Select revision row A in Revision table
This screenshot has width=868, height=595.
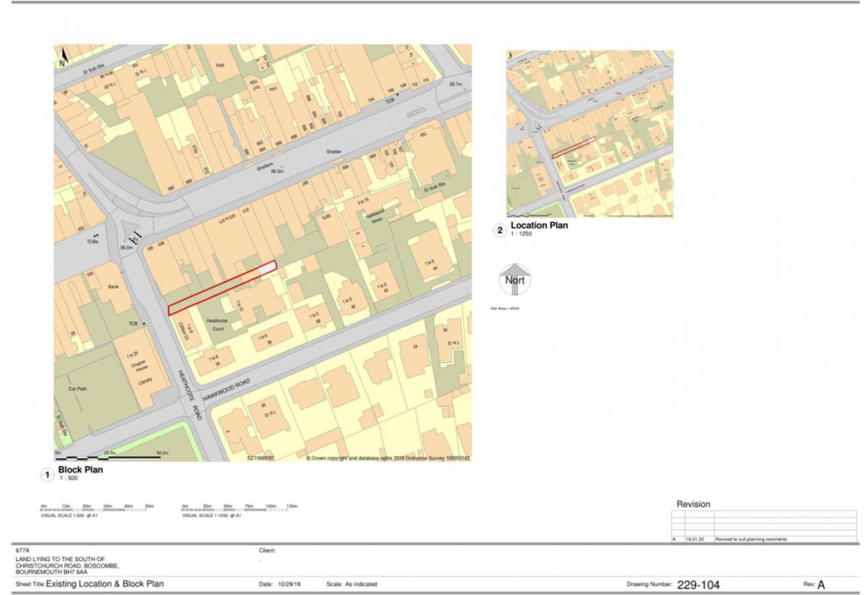point(764,539)
